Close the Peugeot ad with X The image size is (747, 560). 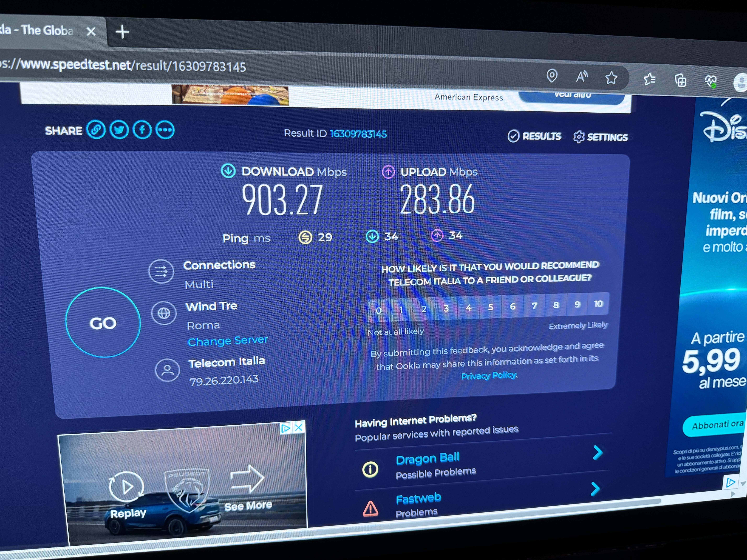[299, 428]
